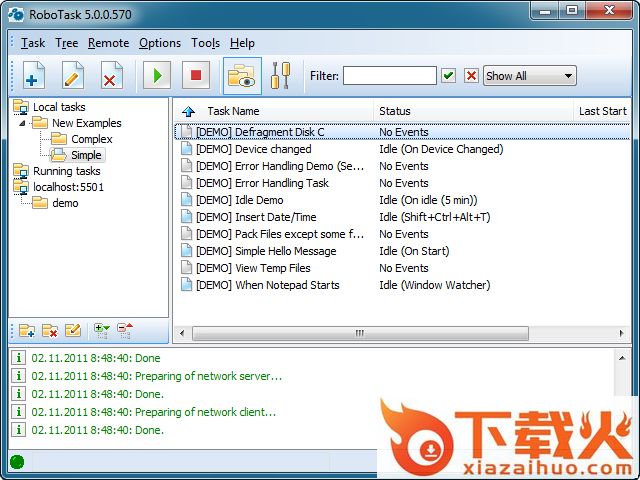
Task: Click log entry Preparing of network client
Action: 154,412
